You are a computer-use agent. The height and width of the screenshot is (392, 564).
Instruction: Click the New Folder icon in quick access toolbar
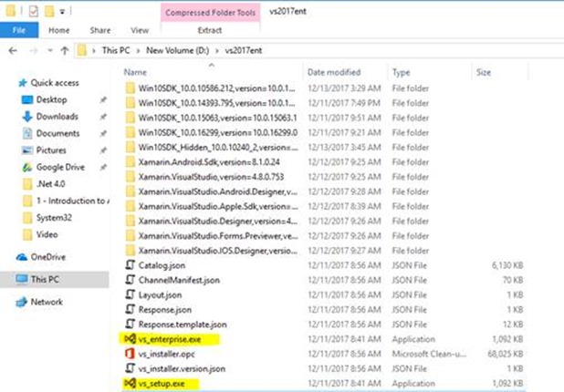(49, 12)
